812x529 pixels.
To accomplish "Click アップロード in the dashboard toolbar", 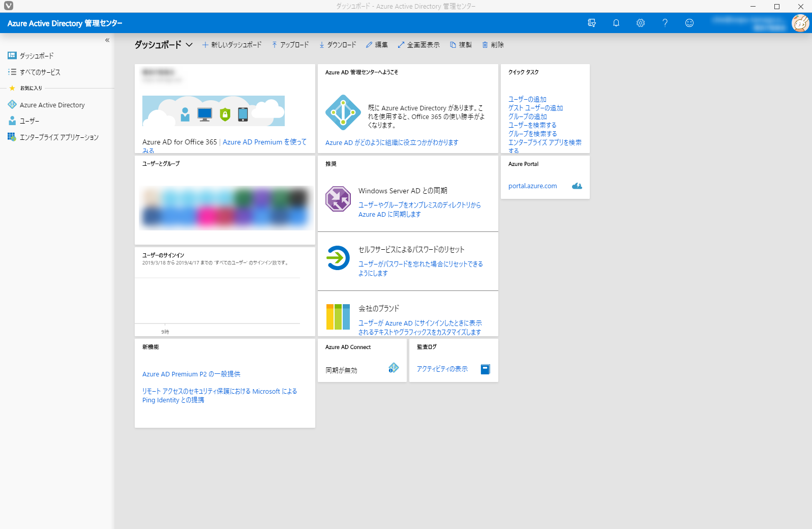I will tap(290, 45).
